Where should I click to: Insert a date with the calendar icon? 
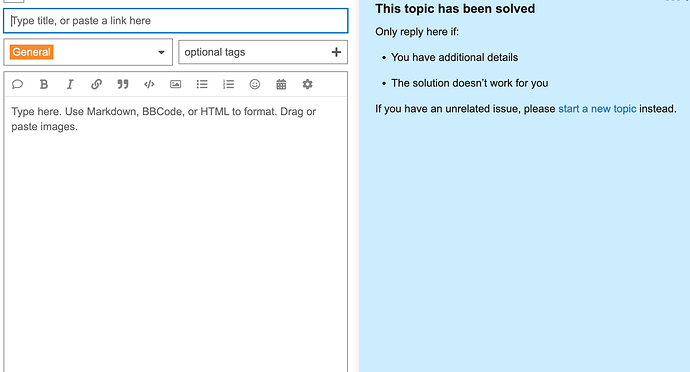tap(281, 84)
